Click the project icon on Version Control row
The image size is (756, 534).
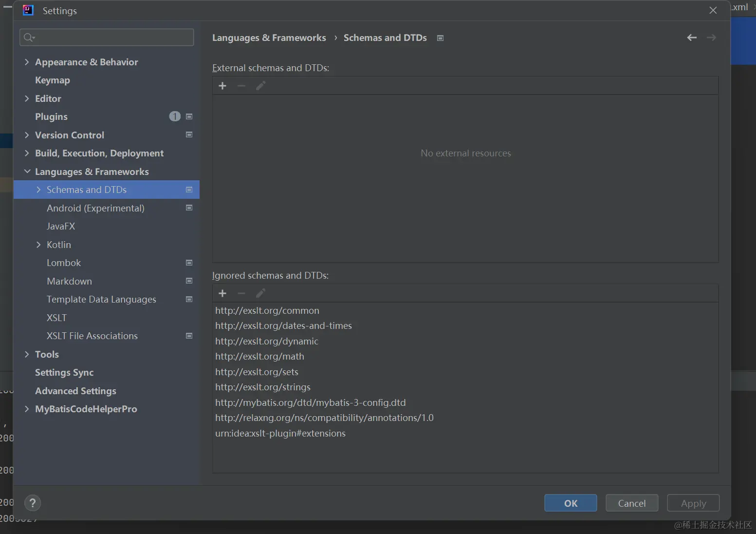(x=189, y=134)
